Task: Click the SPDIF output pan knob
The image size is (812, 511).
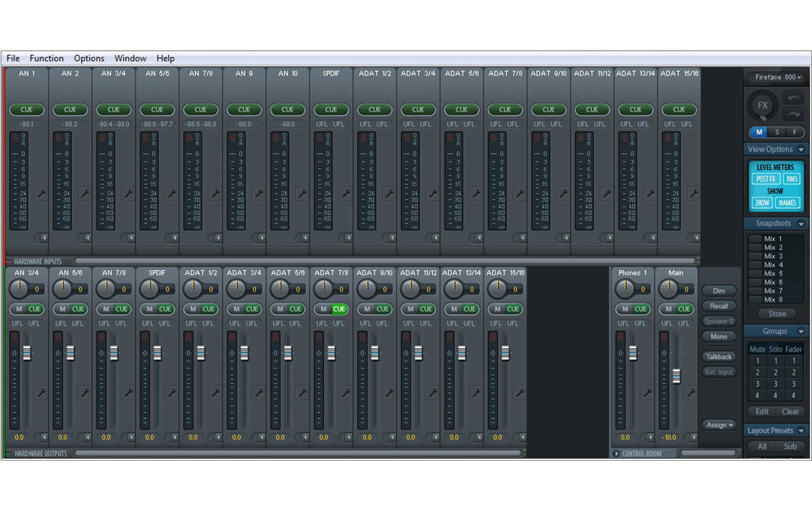Action: [x=150, y=289]
